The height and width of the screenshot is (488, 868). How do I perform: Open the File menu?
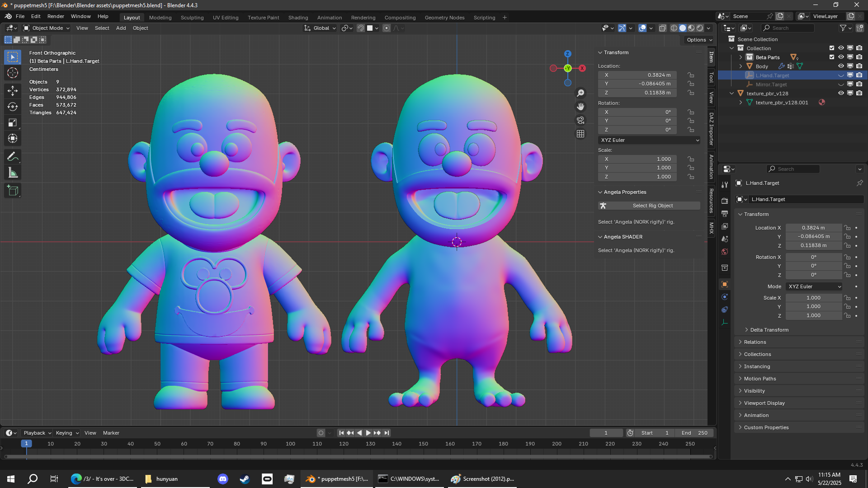(20, 16)
